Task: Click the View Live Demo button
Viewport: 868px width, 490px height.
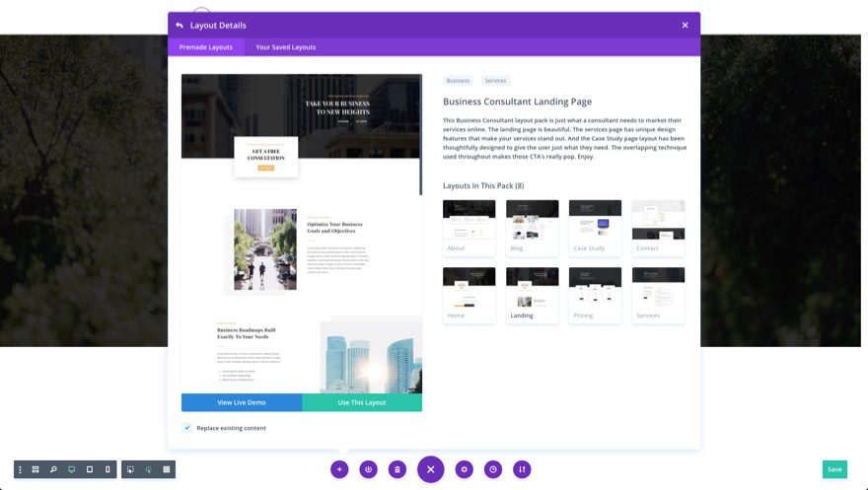Action: pos(242,402)
